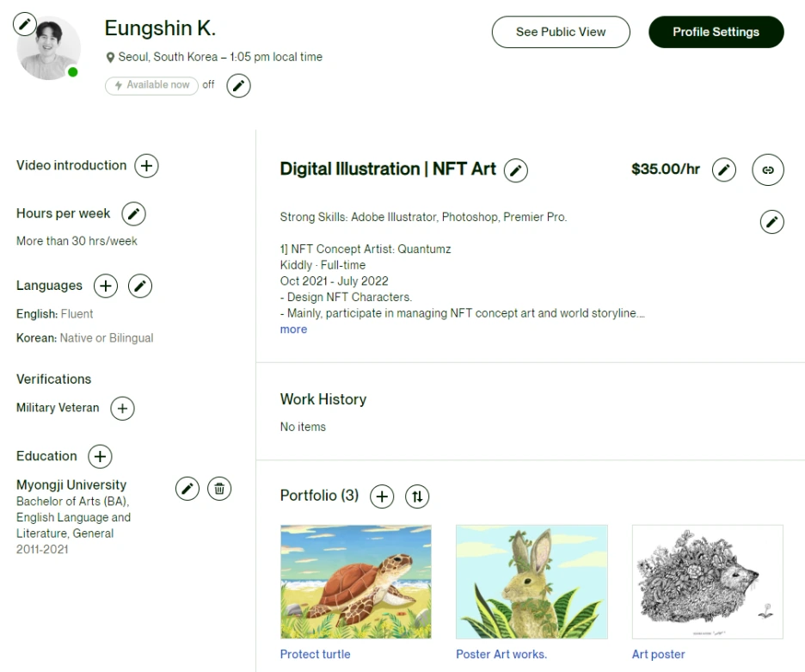Open the See Public View button
The height and width of the screenshot is (672, 805).
pos(561,32)
